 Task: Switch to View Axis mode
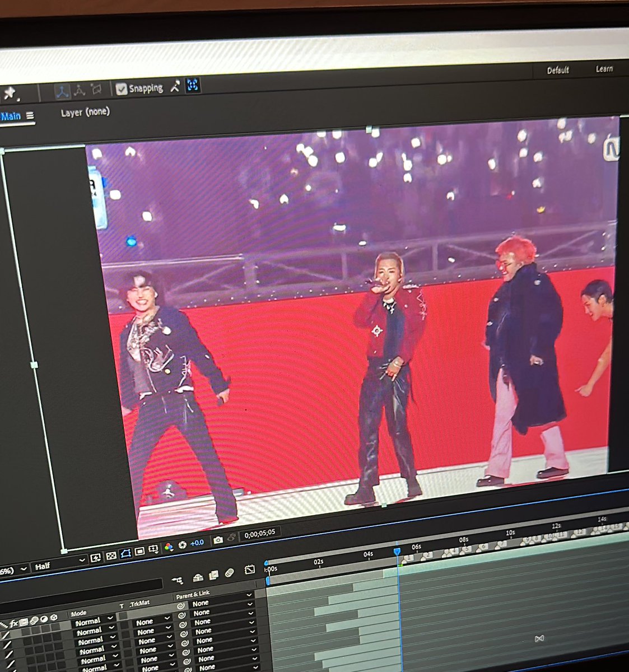[96, 90]
